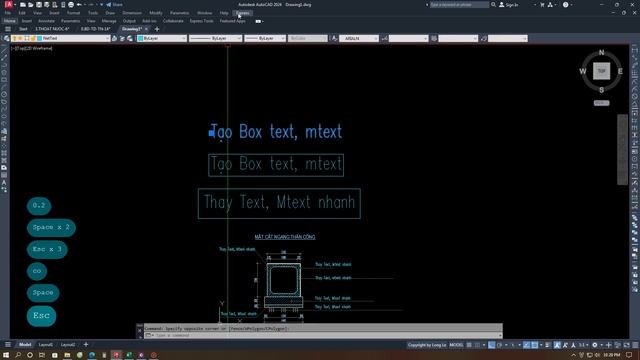The image size is (640, 360).
Task: Click the Windows taskbar search icon
Action: click(x=18, y=355)
